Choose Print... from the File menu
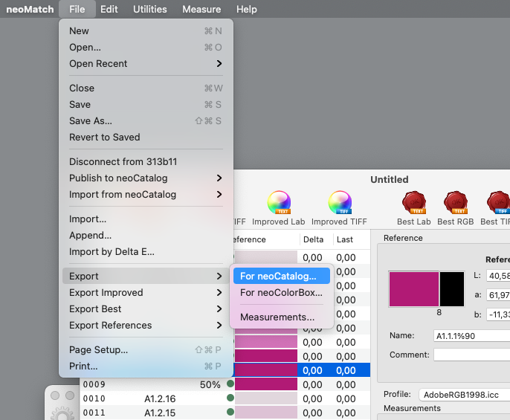The height and width of the screenshot is (420, 510). pos(146,366)
